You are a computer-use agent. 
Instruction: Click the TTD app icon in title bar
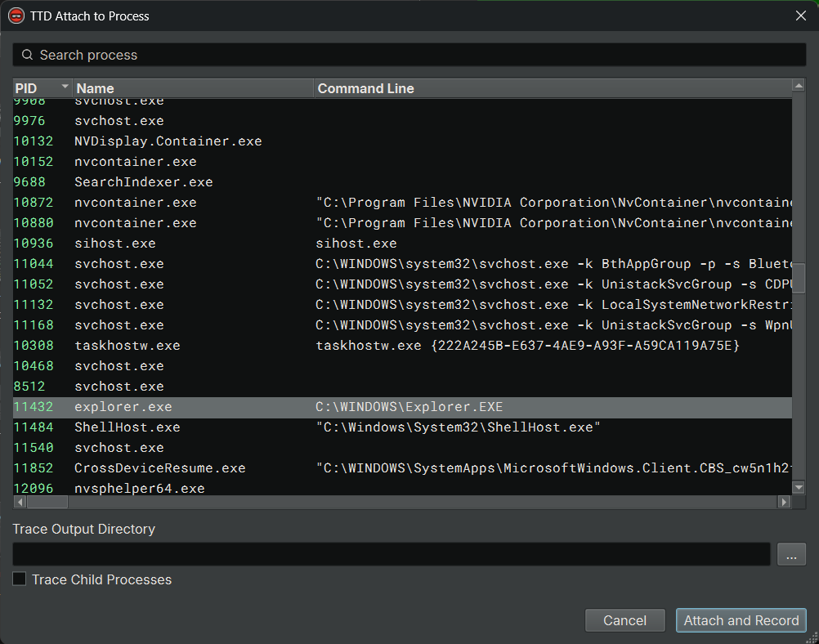coord(16,16)
